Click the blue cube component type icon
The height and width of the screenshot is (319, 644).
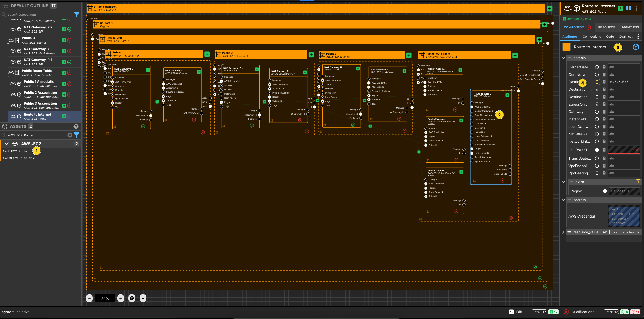pos(636,47)
